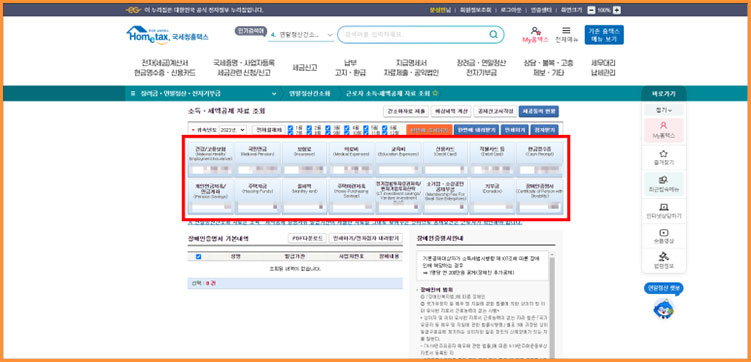Open 장려금·연말정산 전자기부금 menu
The height and width of the screenshot is (362, 751).
pyautogui.click(x=481, y=68)
